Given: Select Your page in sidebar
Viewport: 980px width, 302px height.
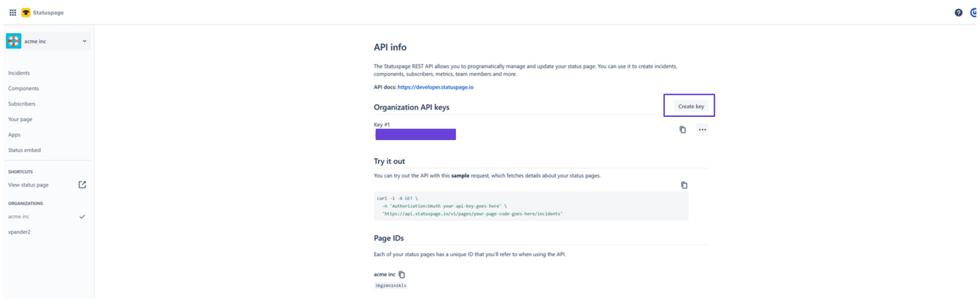Looking at the screenshot, I should 20,119.
